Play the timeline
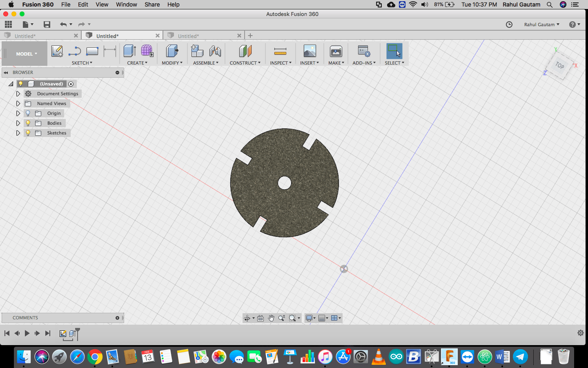Viewport: 588px width, 368px height. (27, 333)
